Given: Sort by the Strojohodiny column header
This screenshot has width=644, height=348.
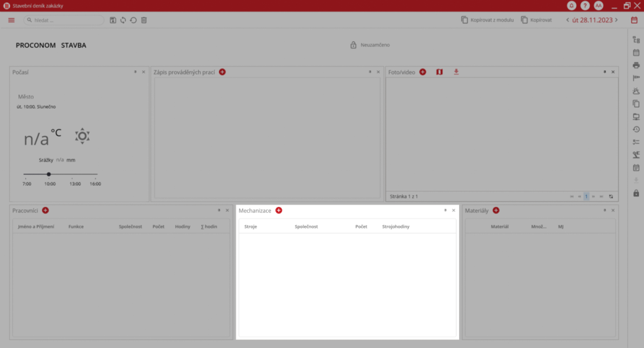Looking at the screenshot, I should 396,226.
